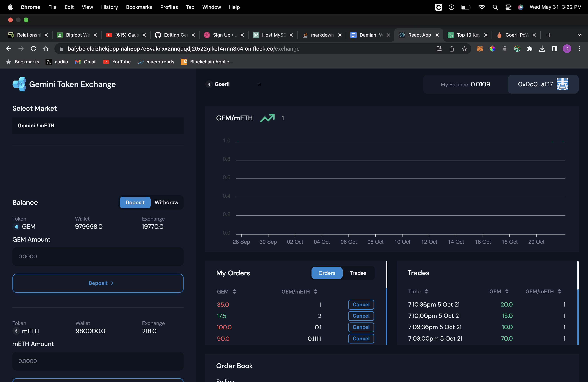Screen dimensions: 588x382
Task: Click the wallet identicon next to 0xDc0...aF17
Action: (x=563, y=84)
